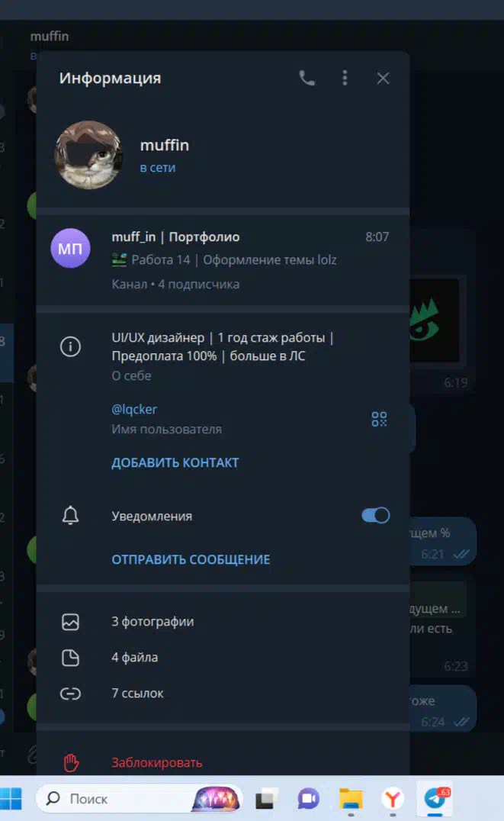The width and height of the screenshot is (504, 821).
Task: Click Заблокировать to block user
Action: (156, 763)
